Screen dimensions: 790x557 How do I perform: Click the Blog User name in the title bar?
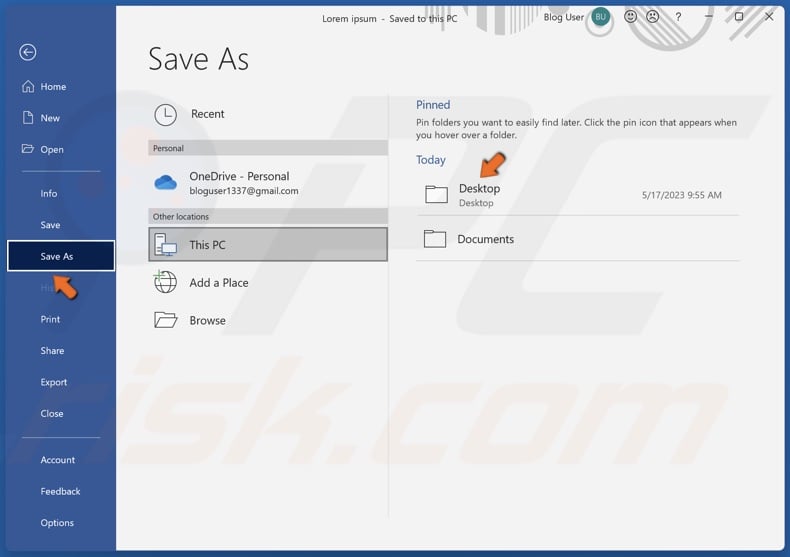click(563, 17)
